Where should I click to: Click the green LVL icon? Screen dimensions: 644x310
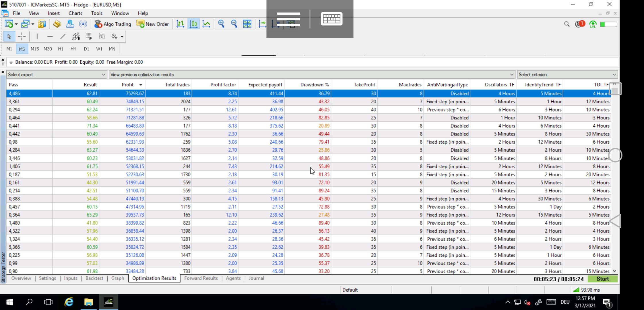click(x=593, y=24)
